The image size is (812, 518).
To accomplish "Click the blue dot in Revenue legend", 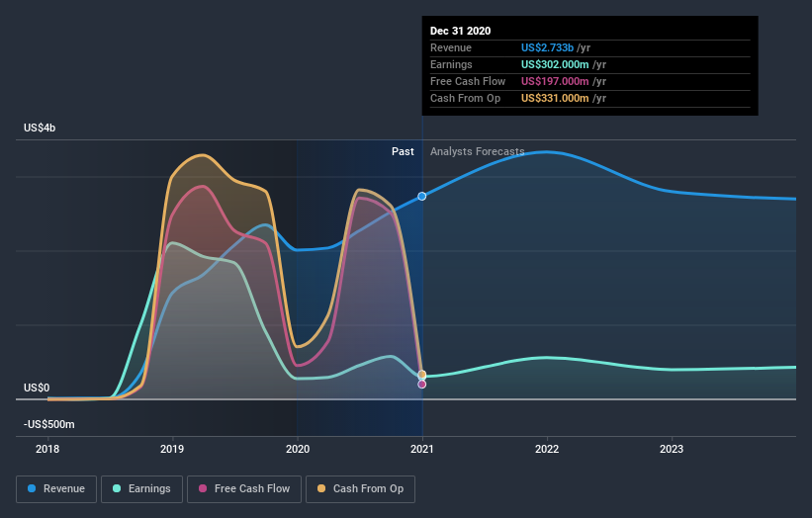I will click(x=32, y=488).
